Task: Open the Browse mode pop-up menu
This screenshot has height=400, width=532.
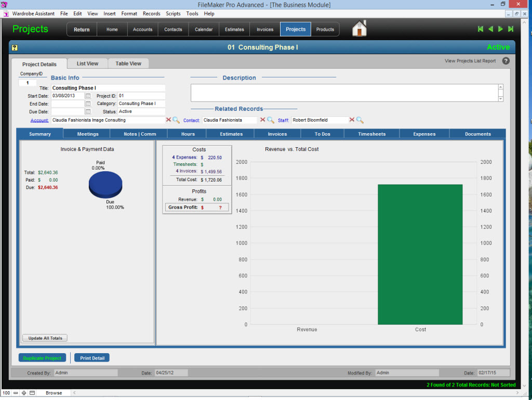Action: tap(54, 393)
